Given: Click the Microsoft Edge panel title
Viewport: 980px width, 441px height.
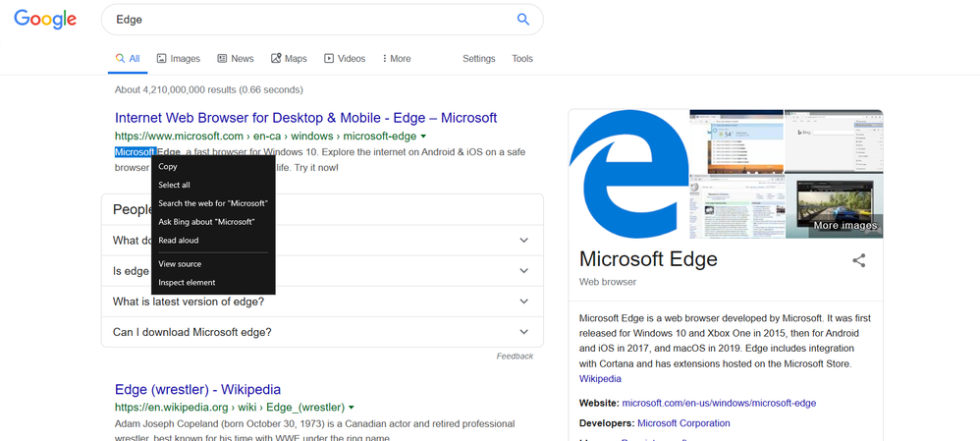Looking at the screenshot, I should coord(649,259).
